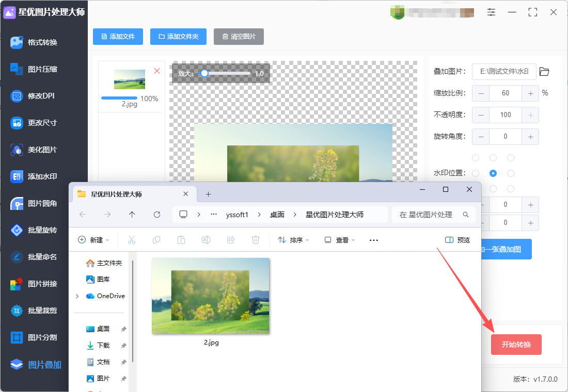Select 修改DPI in the sidebar
The height and width of the screenshot is (392, 568).
(33, 96)
